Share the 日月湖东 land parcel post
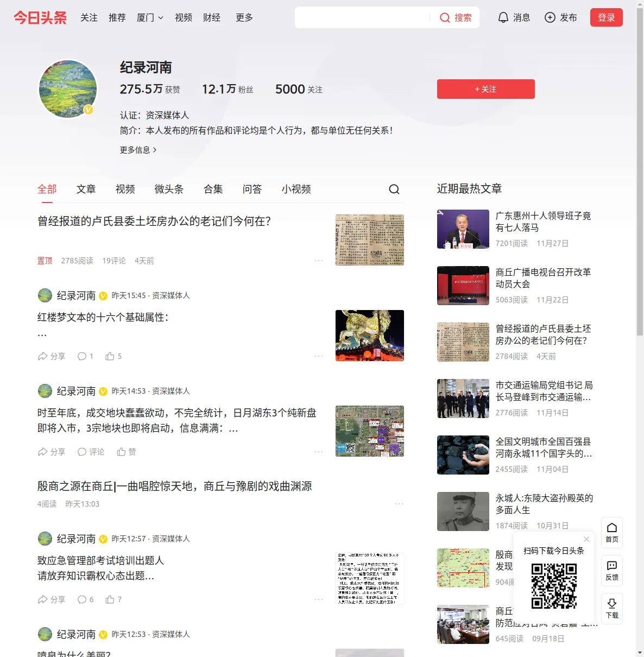The height and width of the screenshot is (657, 644). pyautogui.click(x=52, y=452)
